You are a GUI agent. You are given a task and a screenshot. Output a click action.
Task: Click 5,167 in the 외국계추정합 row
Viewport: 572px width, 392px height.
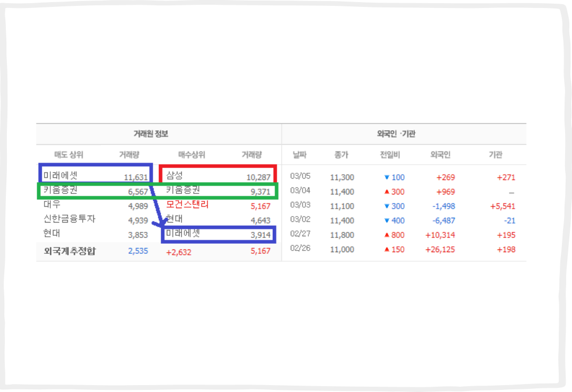261,251
